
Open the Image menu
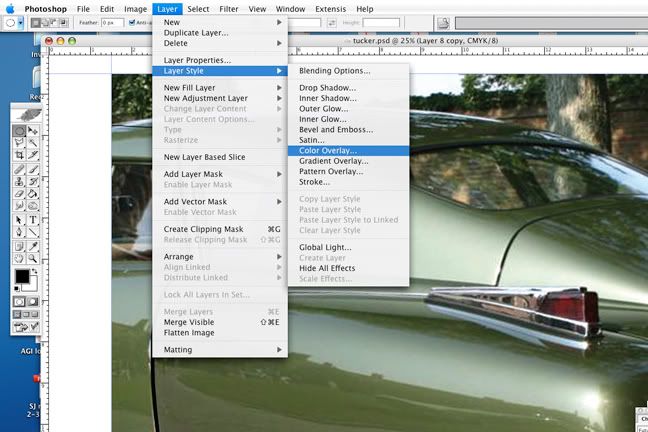tap(136, 9)
